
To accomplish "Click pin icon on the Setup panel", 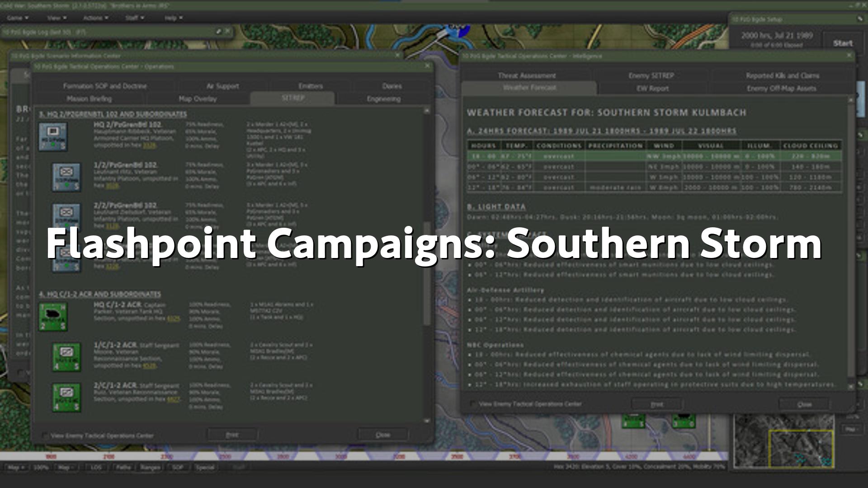I will click(859, 19).
